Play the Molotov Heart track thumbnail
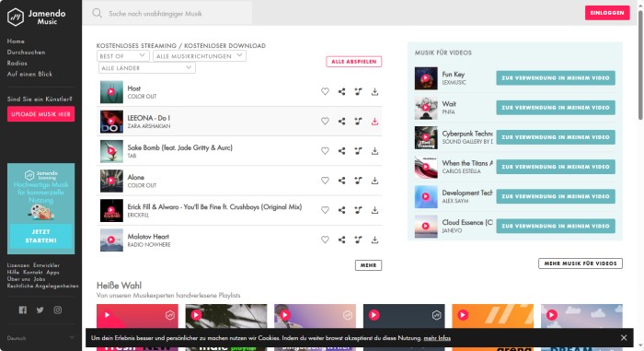644x351 pixels. (x=111, y=240)
